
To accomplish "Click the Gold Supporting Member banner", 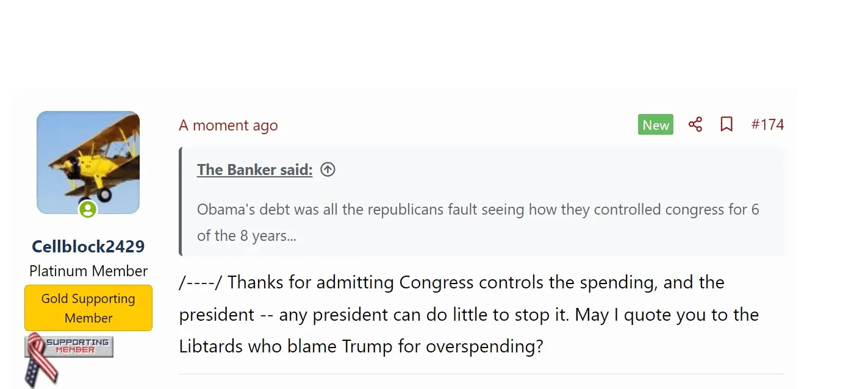I will 88,308.
